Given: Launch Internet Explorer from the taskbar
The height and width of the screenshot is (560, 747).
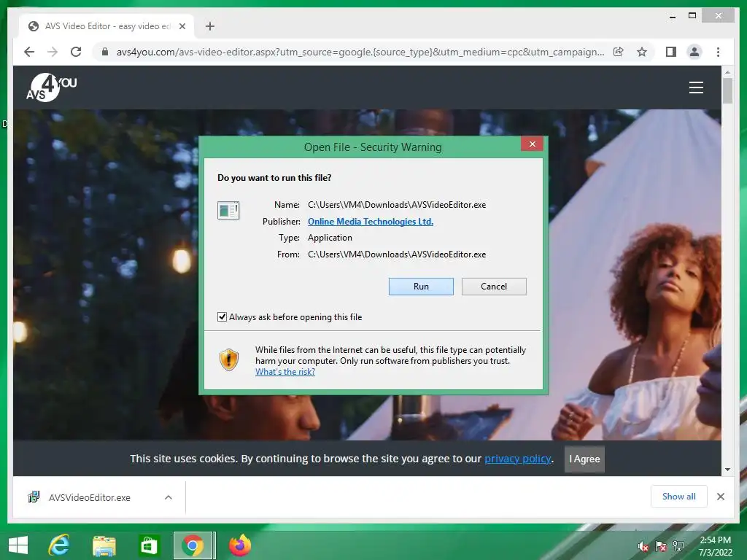Looking at the screenshot, I should pos(60,545).
